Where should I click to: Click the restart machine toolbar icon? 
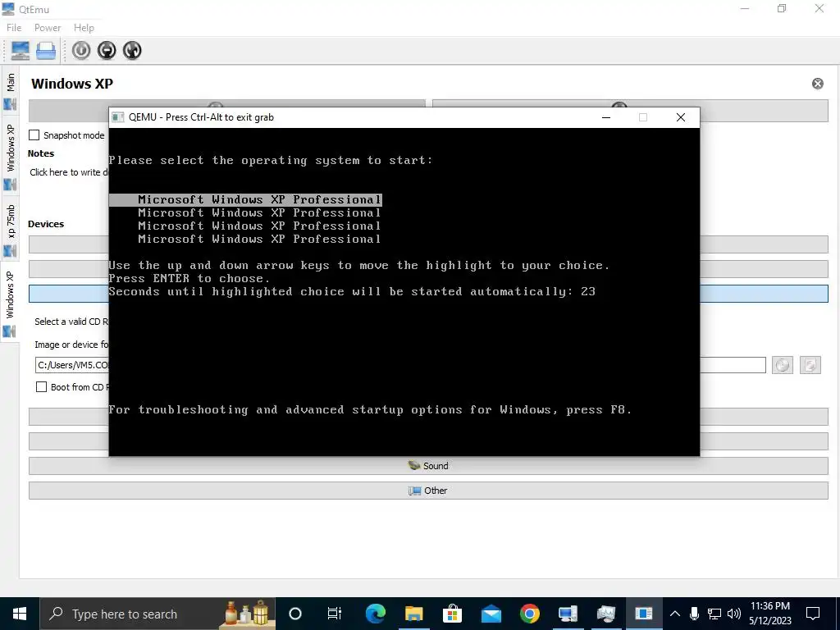click(132, 50)
